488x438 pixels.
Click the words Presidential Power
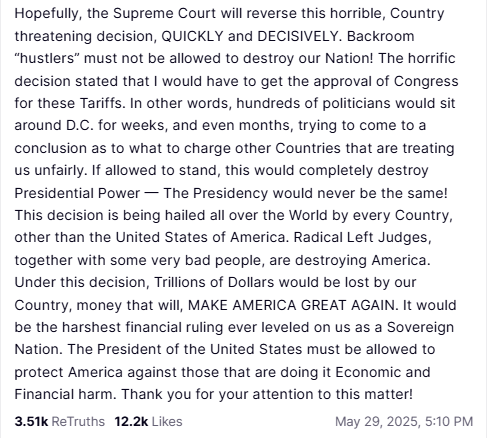(77, 193)
